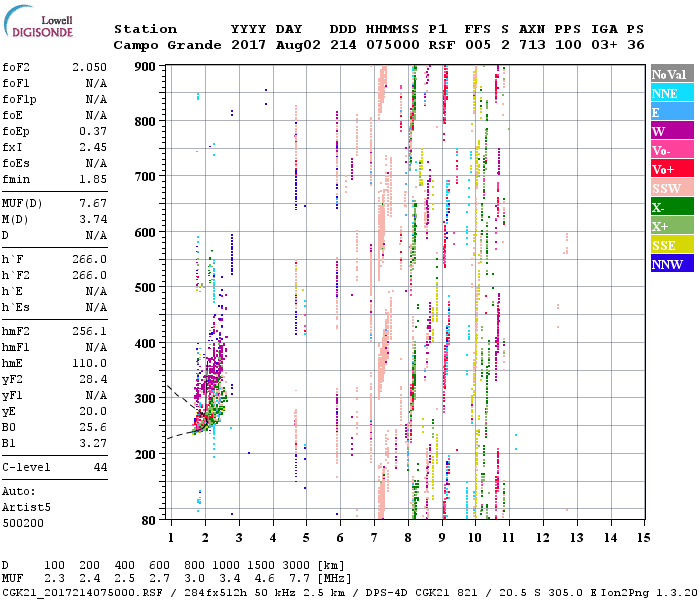The image size is (700, 600).
Task: Click the DDD day number 214
Action: [343, 45]
